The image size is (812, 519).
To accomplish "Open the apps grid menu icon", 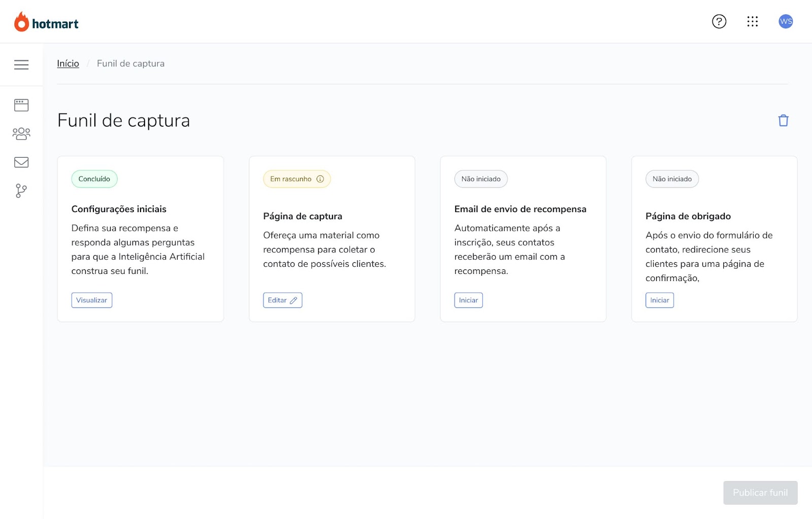I will [x=753, y=21].
